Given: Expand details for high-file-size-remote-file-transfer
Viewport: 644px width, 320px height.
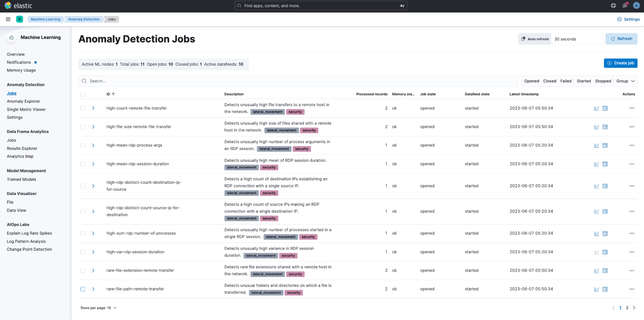Looking at the screenshot, I should [x=93, y=127].
